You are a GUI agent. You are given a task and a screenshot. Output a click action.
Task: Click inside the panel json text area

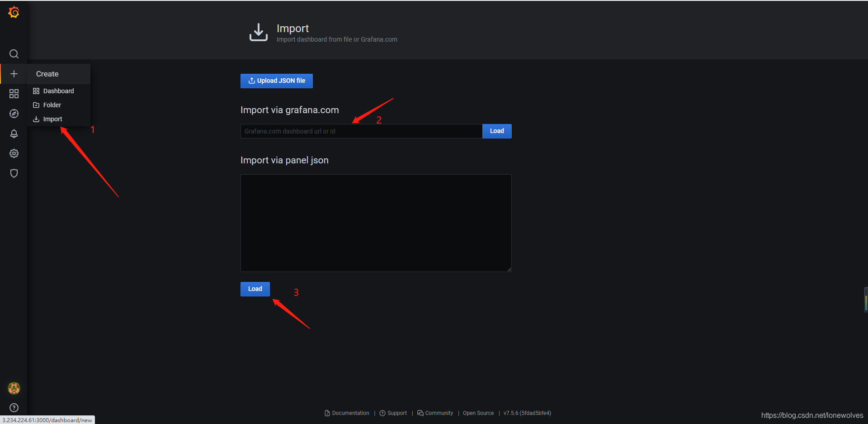coord(376,223)
